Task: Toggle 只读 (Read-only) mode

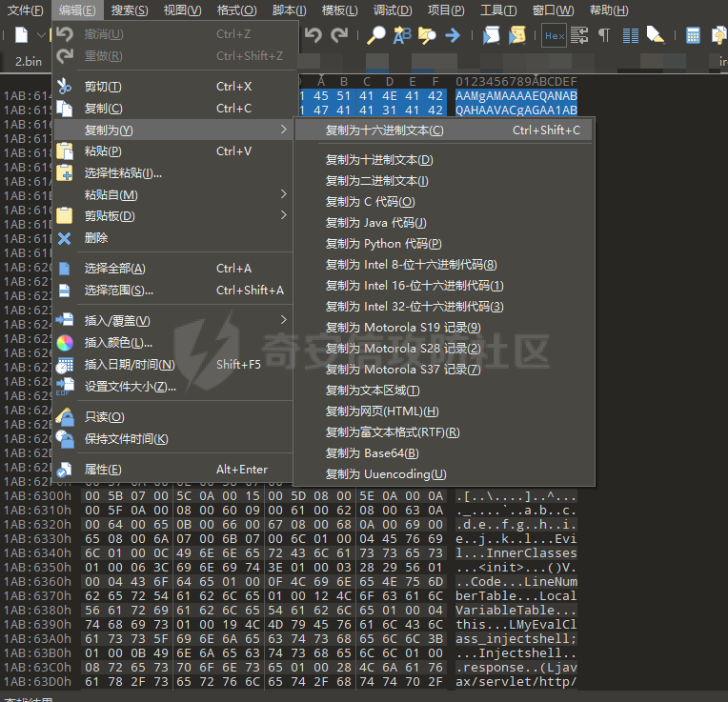Action: pyautogui.click(x=104, y=417)
